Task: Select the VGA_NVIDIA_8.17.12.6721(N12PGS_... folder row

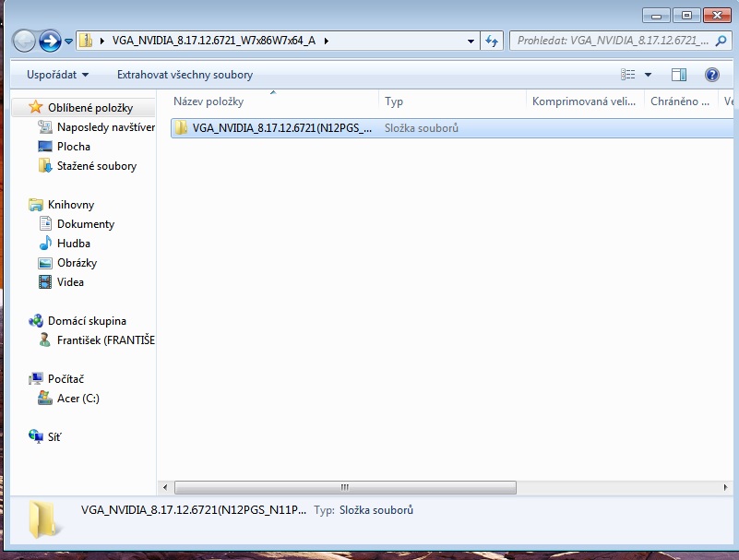Action: (454, 128)
